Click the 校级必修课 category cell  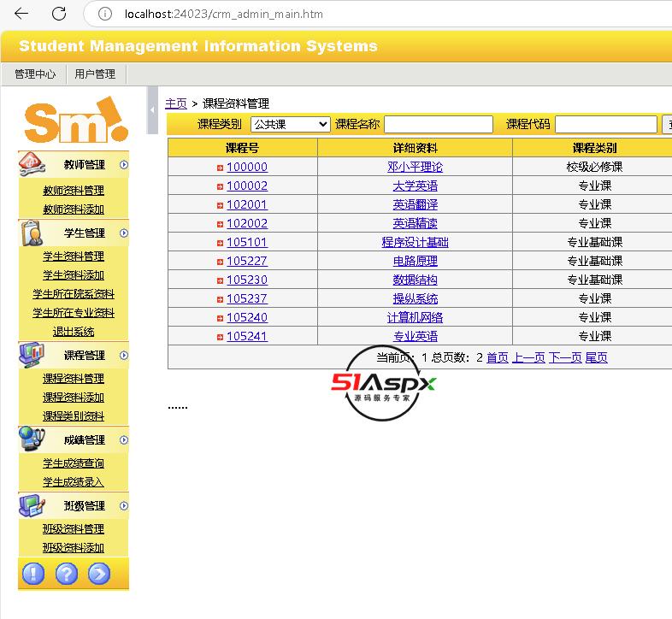click(594, 167)
